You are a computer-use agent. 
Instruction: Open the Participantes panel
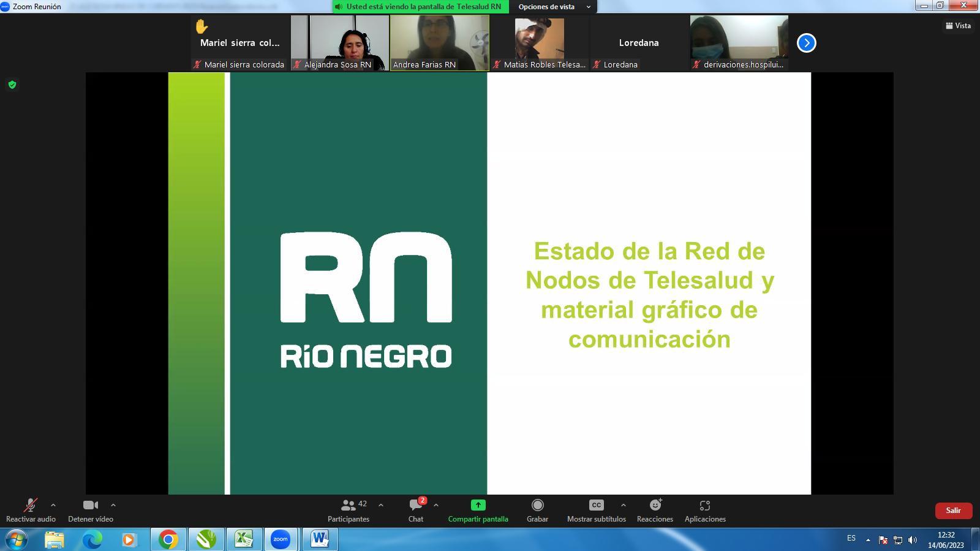tap(348, 510)
